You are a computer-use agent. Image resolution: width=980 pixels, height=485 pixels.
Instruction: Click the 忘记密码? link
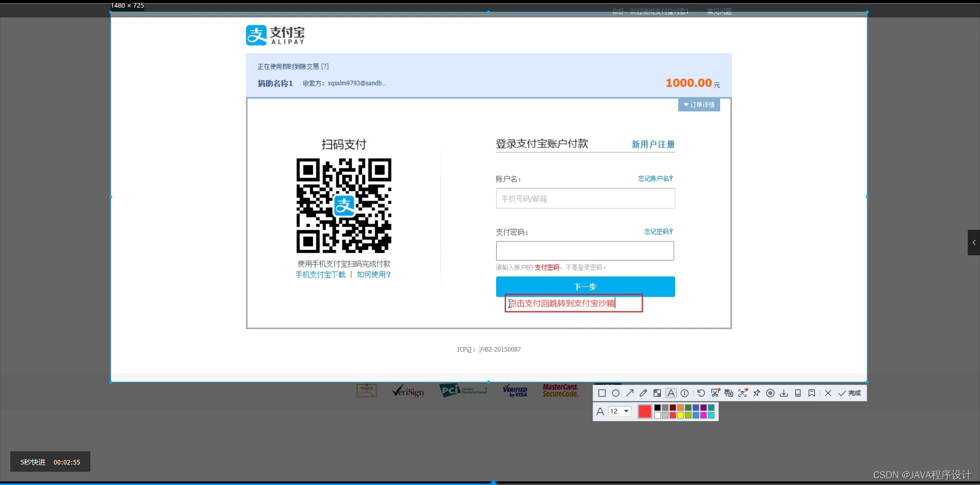coord(658,232)
